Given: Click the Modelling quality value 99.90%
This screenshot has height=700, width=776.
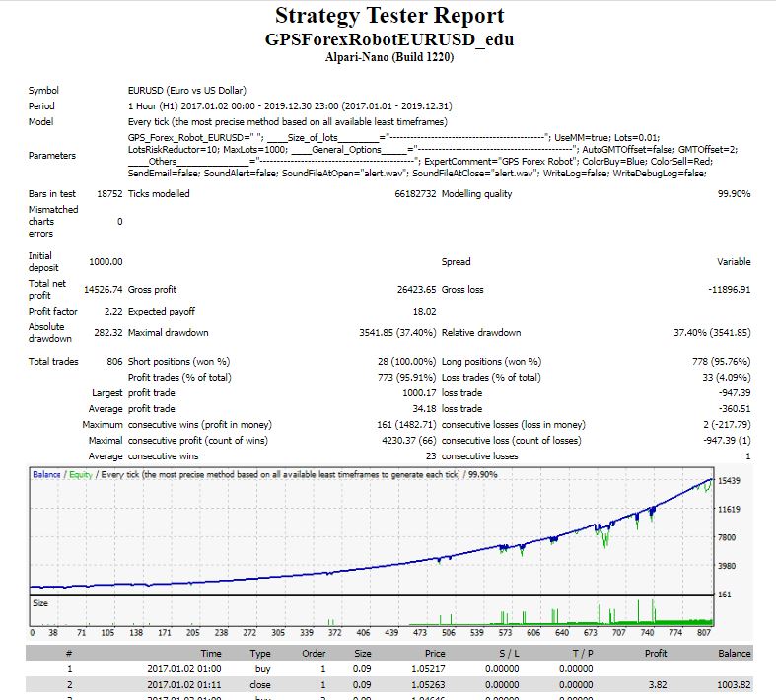Looking at the screenshot, I should [734, 194].
